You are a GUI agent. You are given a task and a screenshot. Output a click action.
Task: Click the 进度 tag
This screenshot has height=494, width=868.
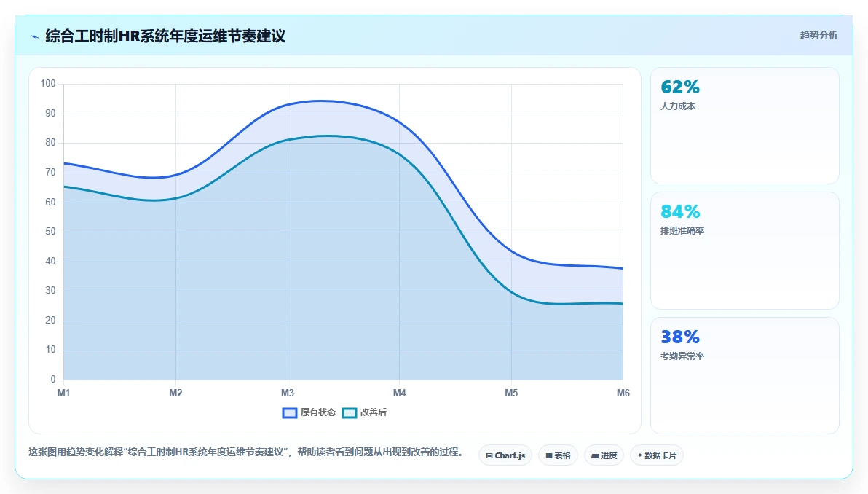[604, 455]
